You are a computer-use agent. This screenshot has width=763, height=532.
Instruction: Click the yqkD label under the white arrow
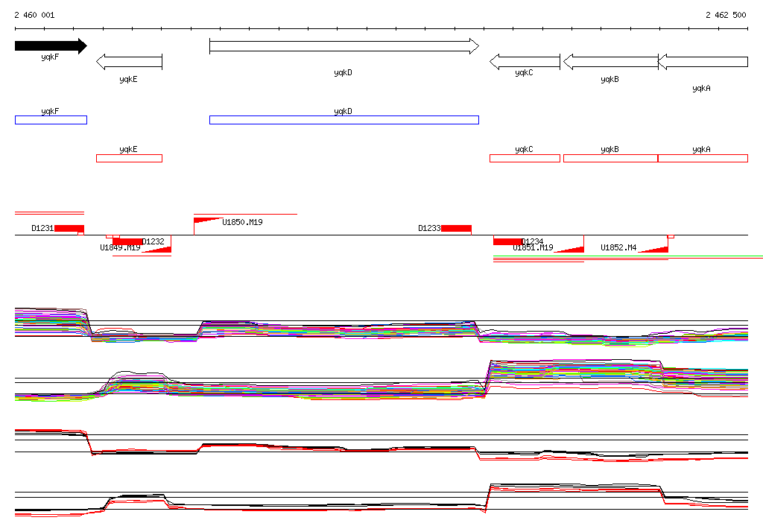pos(343,73)
